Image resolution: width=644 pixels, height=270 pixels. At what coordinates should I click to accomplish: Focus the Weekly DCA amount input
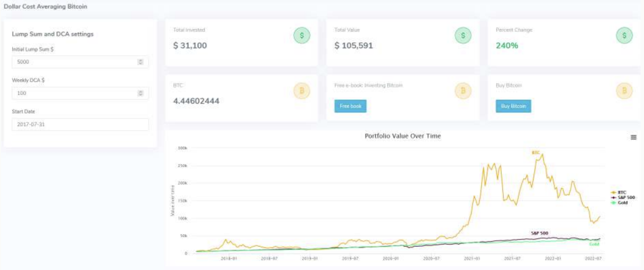(80, 93)
